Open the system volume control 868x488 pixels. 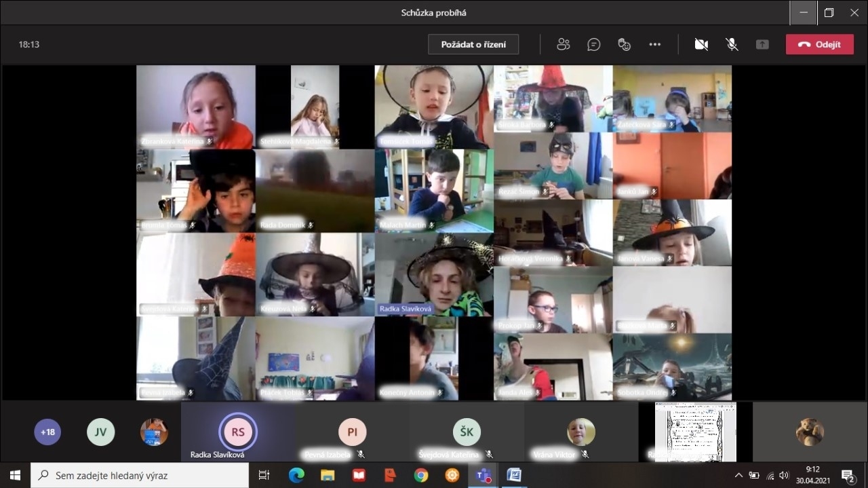(785, 475)
